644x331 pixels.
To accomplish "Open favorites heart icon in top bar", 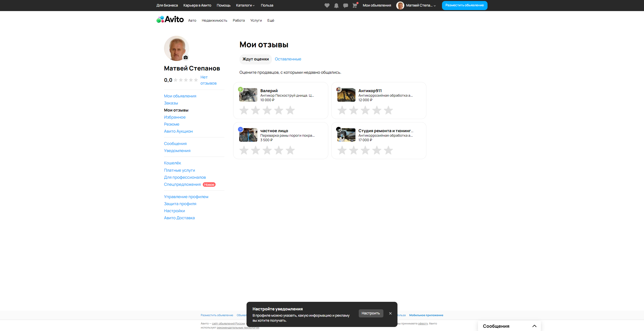I will pos(327,6).
